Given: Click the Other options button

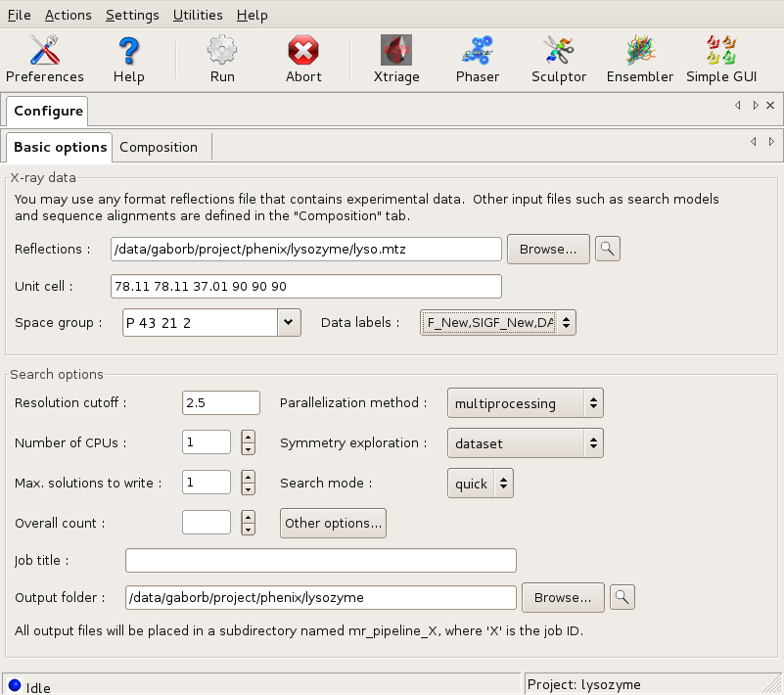Looking at the screenshot, I should point(333,523).
